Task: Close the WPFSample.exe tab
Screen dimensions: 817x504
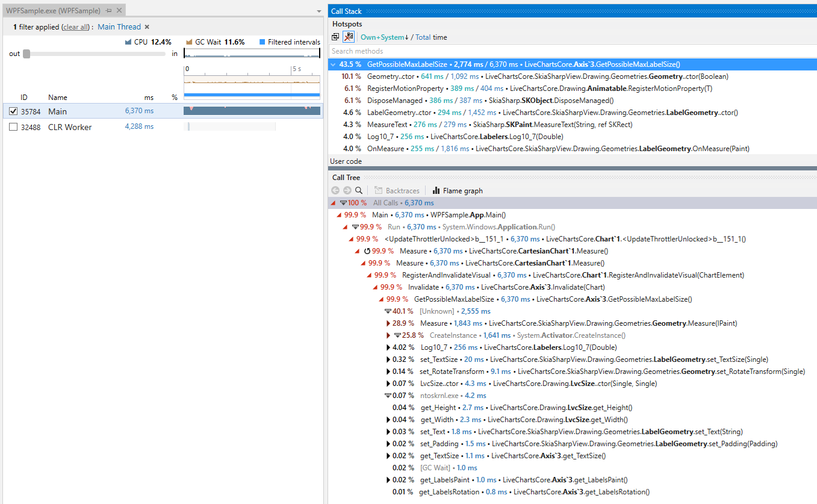Action: click(119, 11)
